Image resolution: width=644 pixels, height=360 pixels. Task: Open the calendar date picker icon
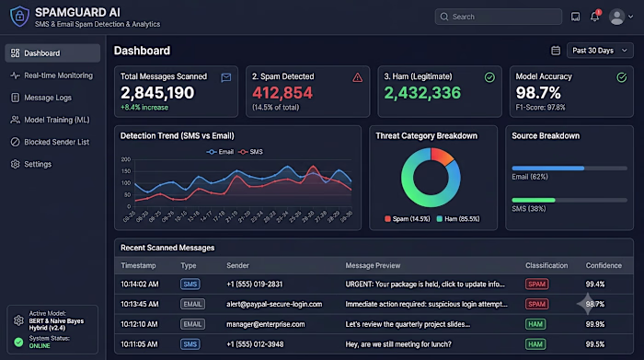point(556,51)
